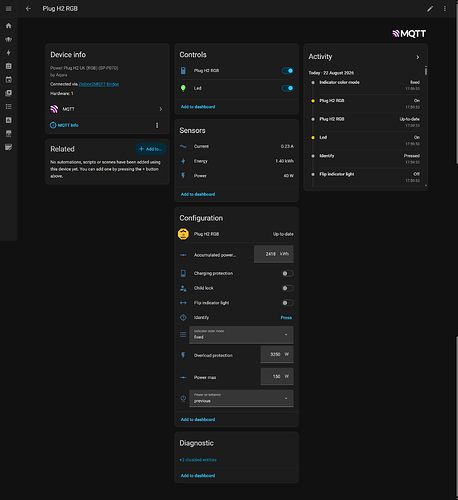Viewport: 458px width, 500px height.
Task: Enable Charging protection toggle
Action: [288, 273]
